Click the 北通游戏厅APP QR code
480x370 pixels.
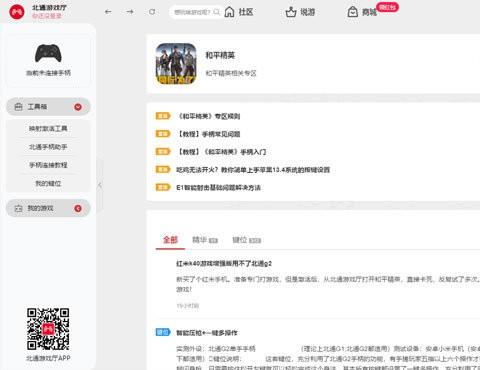click(48, 329)
